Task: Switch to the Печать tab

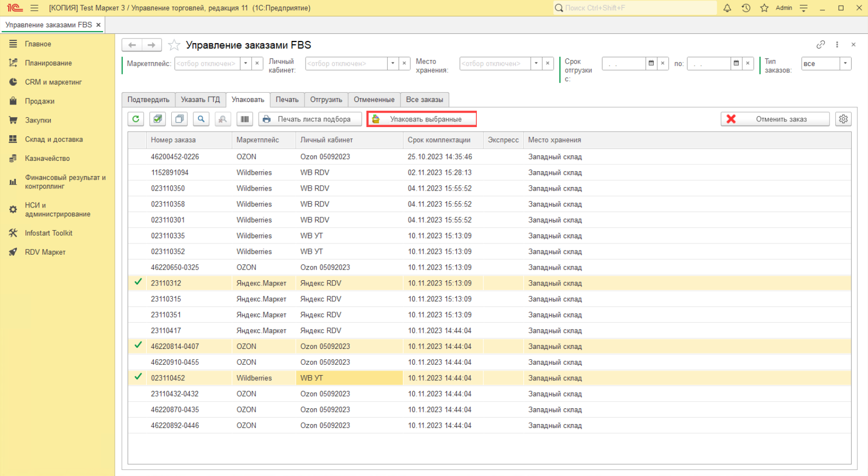Action: pos(287,99)
